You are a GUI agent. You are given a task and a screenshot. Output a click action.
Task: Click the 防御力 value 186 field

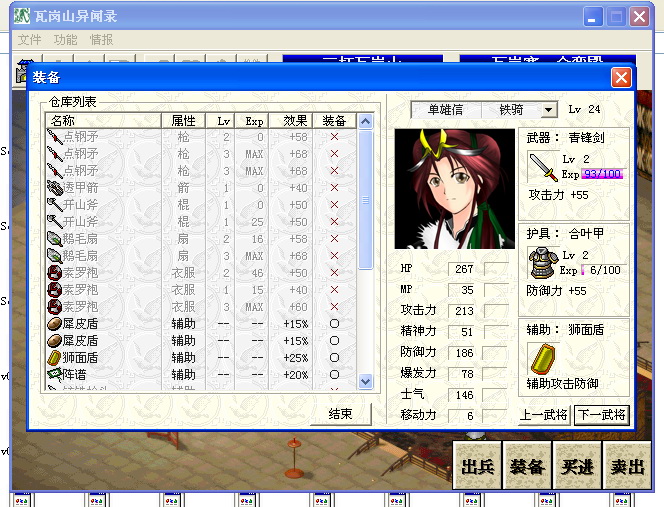(463, 353)
